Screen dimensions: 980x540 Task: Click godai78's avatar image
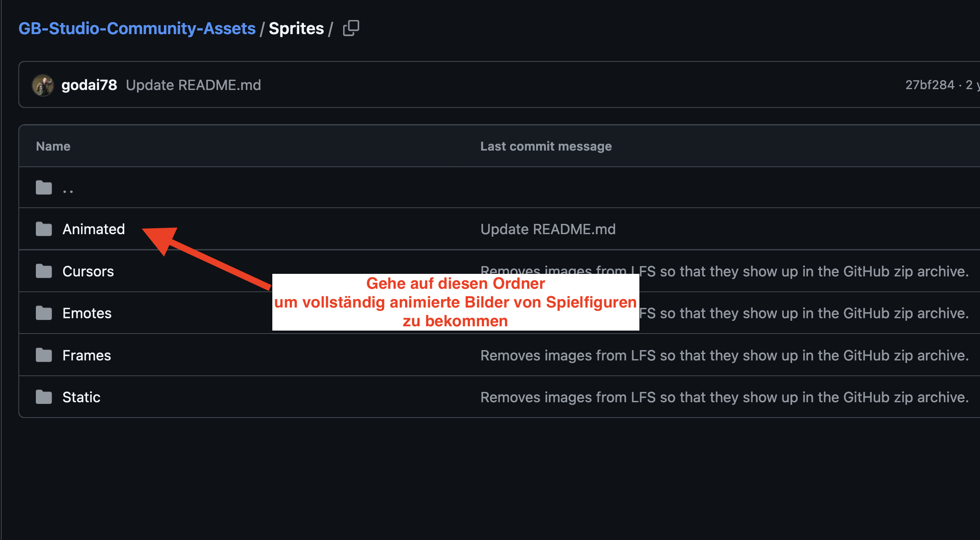[43, 85]
